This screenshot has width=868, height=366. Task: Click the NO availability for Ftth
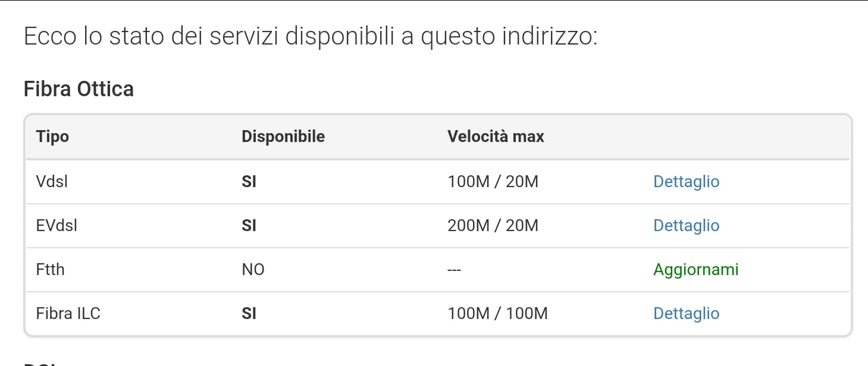(253, 270)
